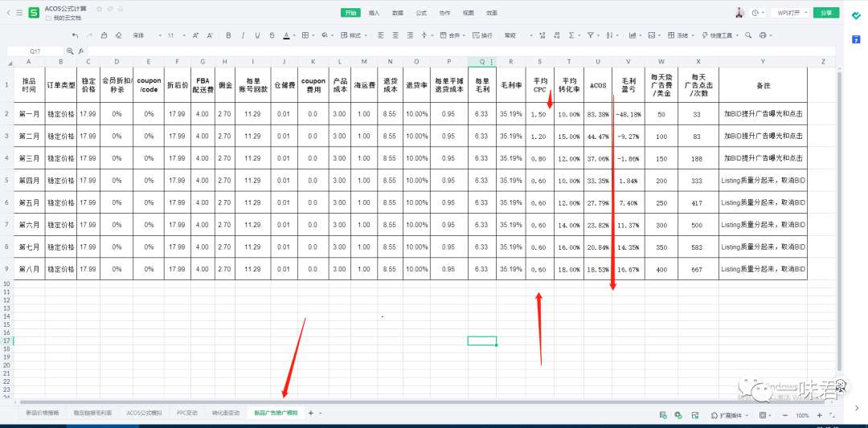Click the increase decimal places icon
This screenshot has height=428, width=868.
pyautogui.click(x=542, y=35)
